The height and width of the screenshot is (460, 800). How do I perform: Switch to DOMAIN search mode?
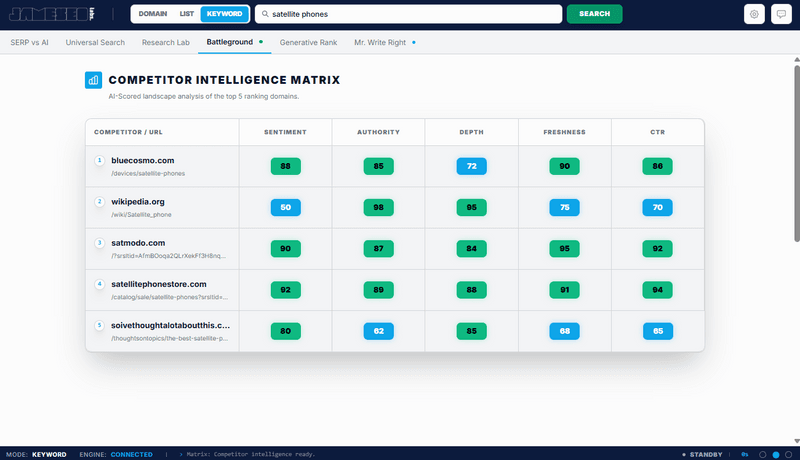[x=153, y=14]
